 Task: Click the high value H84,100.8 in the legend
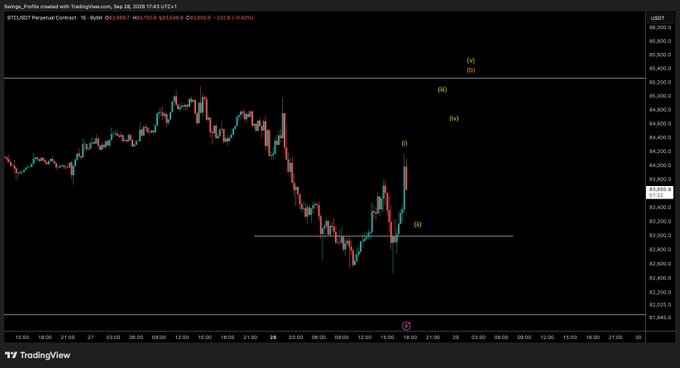click(x=144, y=18)
